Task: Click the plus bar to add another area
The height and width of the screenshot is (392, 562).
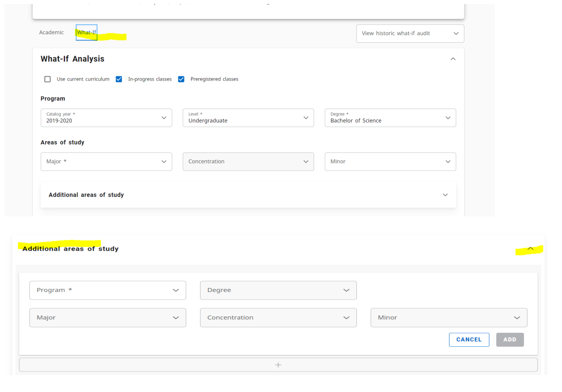Action: 278,365
